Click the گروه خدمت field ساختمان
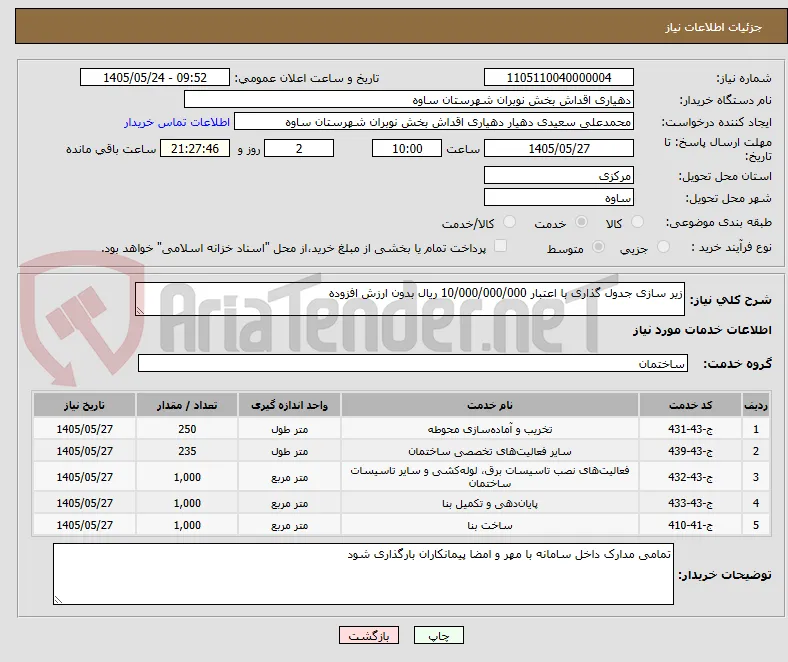The image size is (788, 662). [x=413, y=363]
